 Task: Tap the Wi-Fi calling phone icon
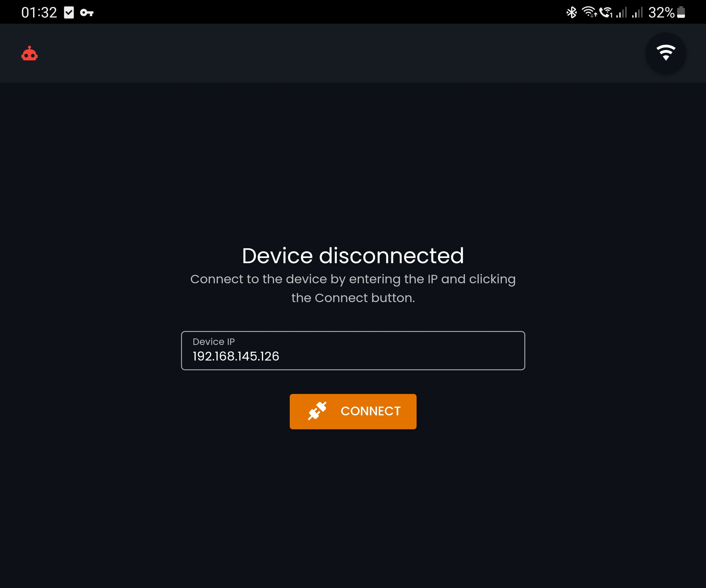click(x=606, y=13)
